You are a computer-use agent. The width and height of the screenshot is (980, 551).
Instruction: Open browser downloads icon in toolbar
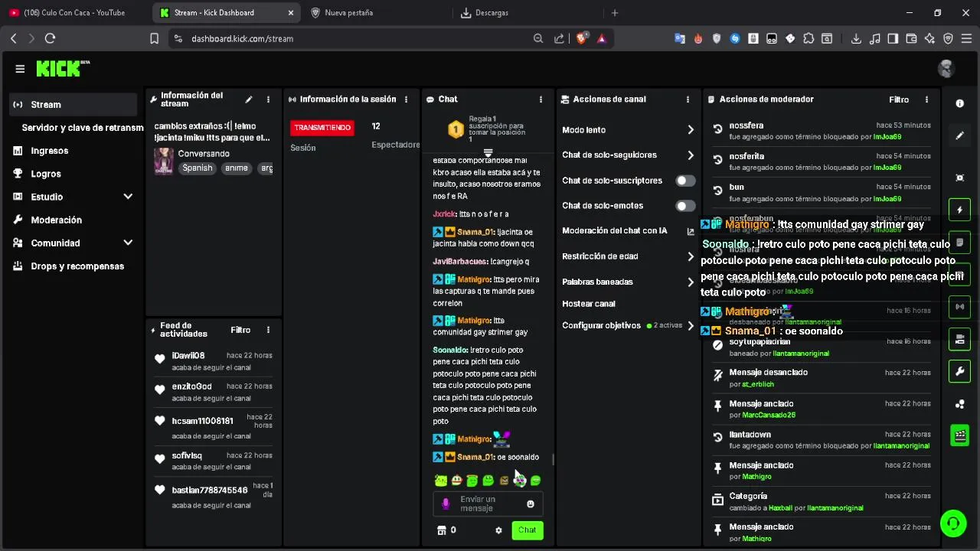click(856, 38)
